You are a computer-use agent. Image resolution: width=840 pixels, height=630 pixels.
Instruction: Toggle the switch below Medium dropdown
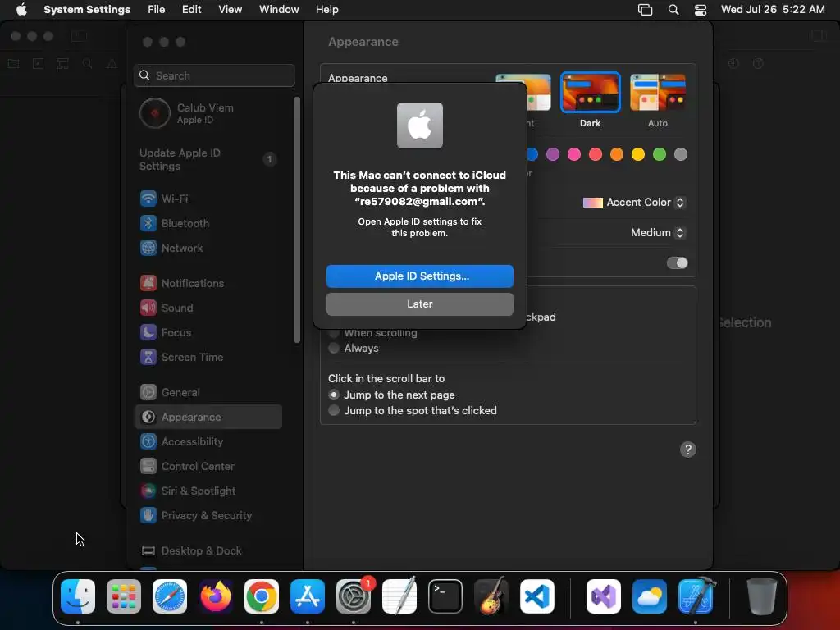[677, 263]
